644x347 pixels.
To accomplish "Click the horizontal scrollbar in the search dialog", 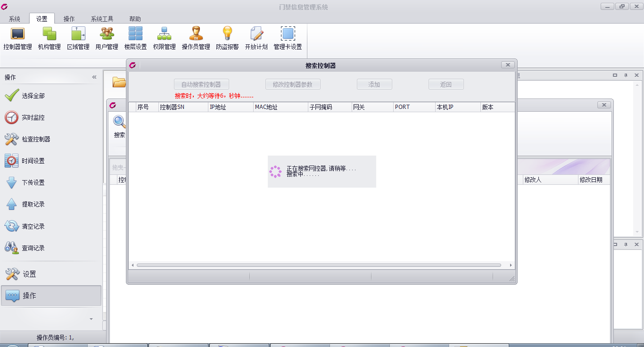I will (x=319, y=265).
